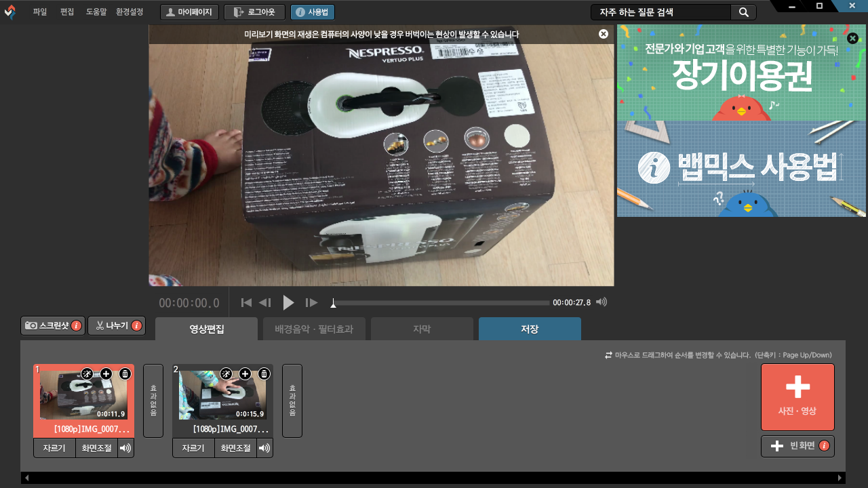Click the timeline scroll left arrow
This screenshot has height=488, width=868.
[27, 478]
